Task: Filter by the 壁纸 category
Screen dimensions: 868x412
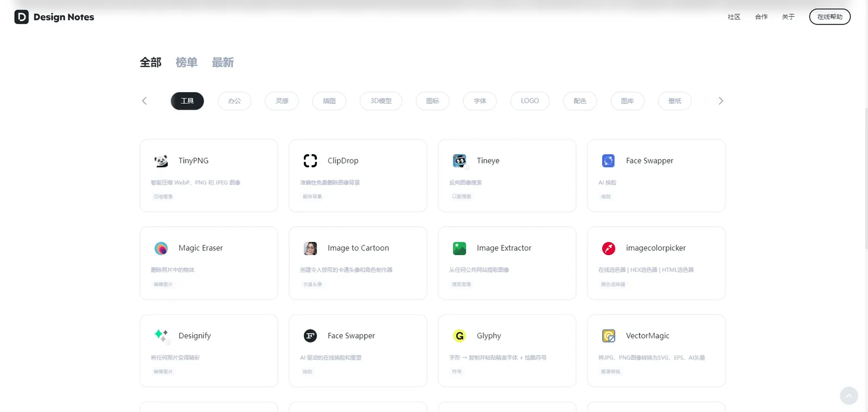Action: tap(675, 101)
